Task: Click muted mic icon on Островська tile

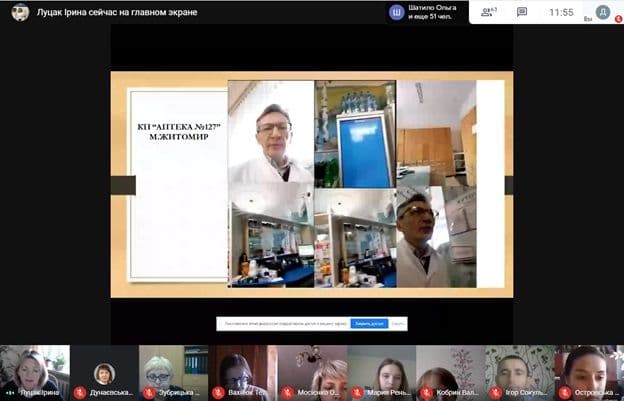Action: pyautogui.click(x=564, y=393)
